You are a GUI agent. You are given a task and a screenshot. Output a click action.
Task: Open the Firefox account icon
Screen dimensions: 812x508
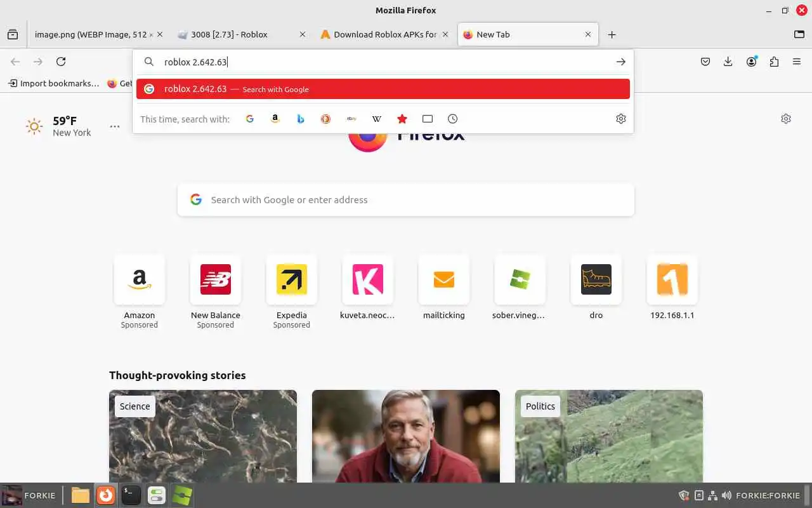point(752,62)
